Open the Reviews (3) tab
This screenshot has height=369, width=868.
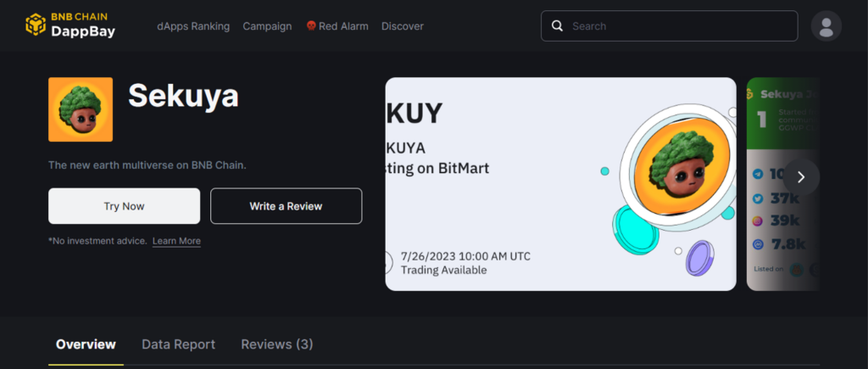pyautogui.click(x=277, y=344)
